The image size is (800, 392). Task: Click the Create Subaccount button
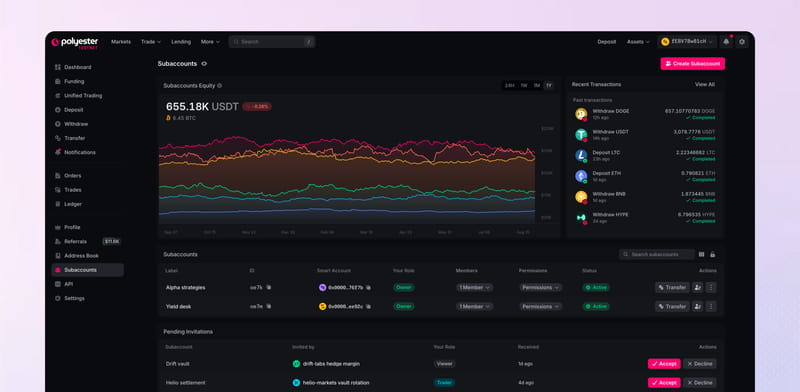pyautogui.click(x=692, y=64)
